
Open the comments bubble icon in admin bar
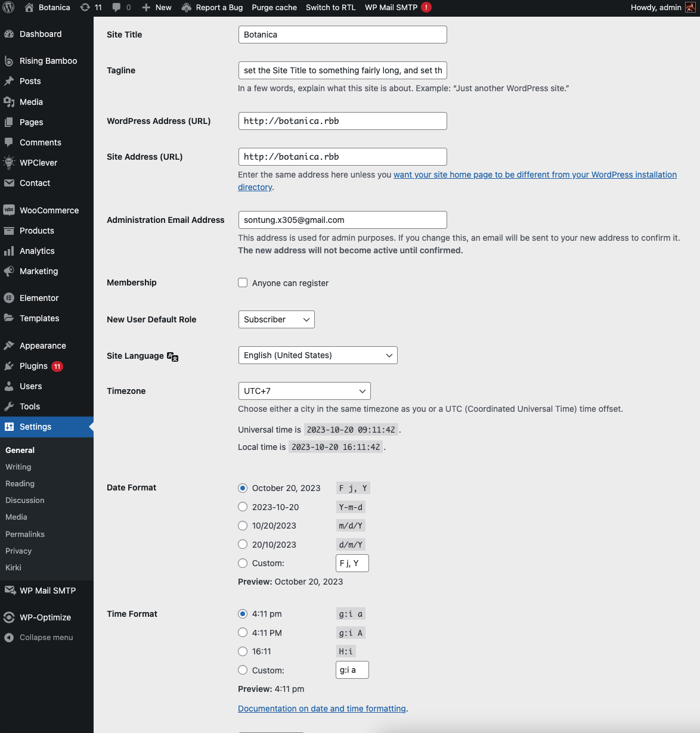[117, 8]
